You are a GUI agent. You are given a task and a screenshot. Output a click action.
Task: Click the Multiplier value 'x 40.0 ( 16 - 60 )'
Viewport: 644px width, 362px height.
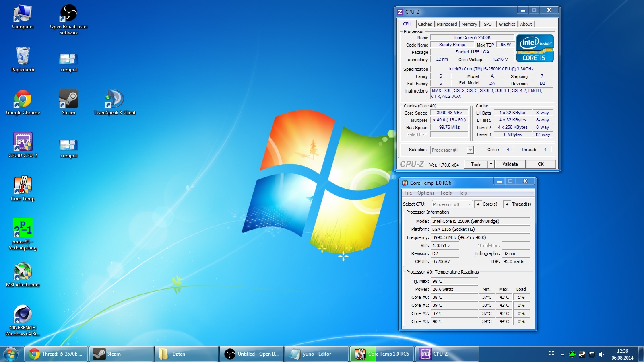coord(449,120)
